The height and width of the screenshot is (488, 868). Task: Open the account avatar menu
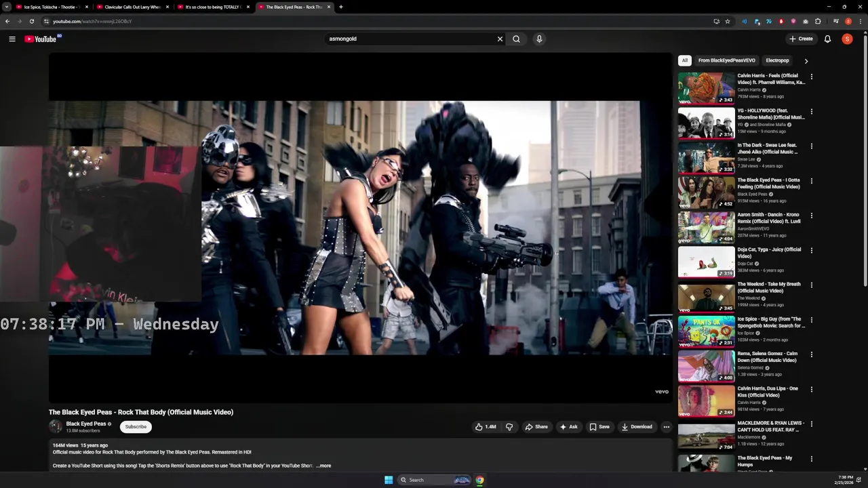[847, 39]
